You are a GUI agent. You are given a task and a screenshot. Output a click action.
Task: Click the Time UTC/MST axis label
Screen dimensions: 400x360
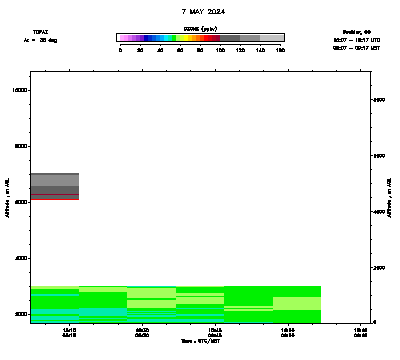(200, 341)
